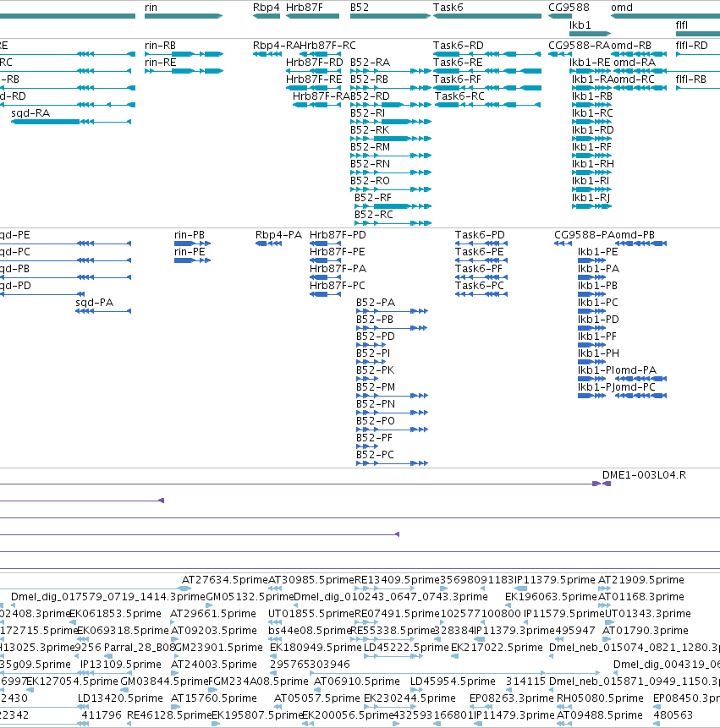
Task: Click the lkb1-RD transcript label
Action: [x=593, y=130]
